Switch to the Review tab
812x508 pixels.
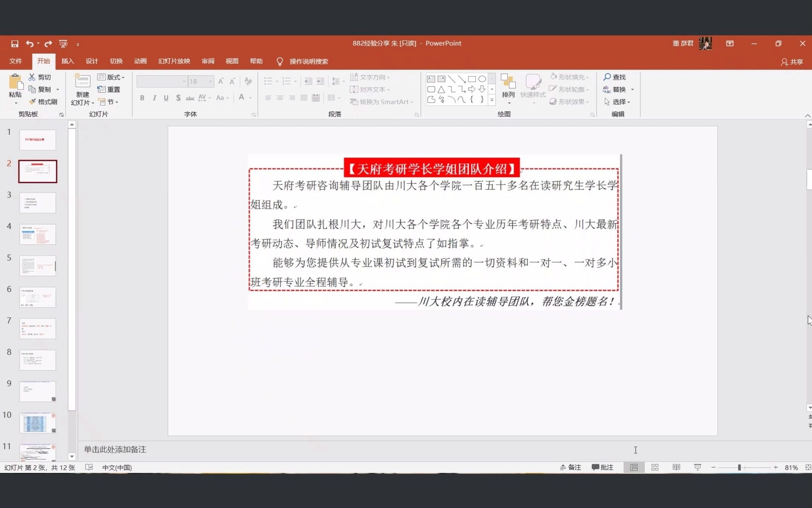click(208, 61)
